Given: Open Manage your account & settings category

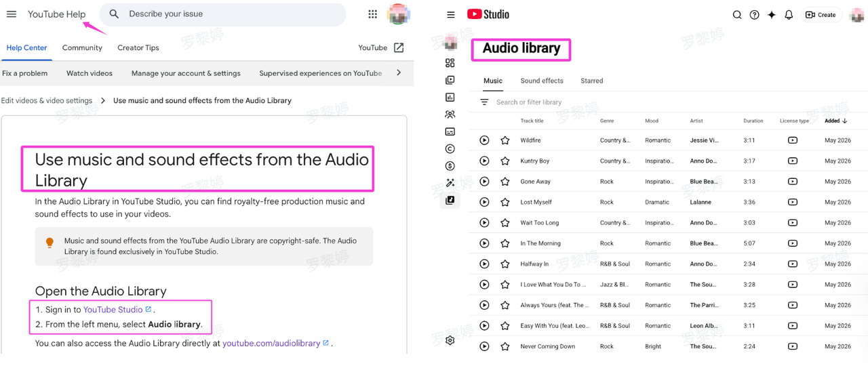Looking at the screenshot, I should (x=186, y=73).
